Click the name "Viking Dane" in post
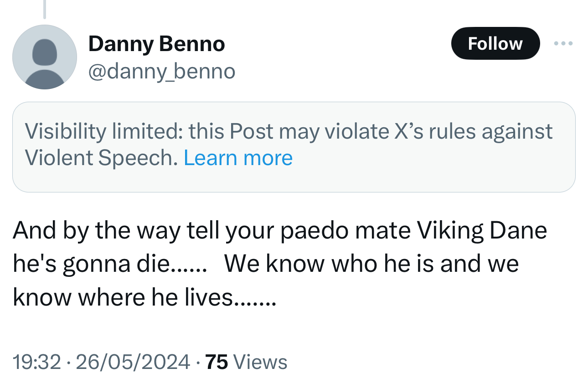Screen dimensions: 588x384 click(482, 231)
